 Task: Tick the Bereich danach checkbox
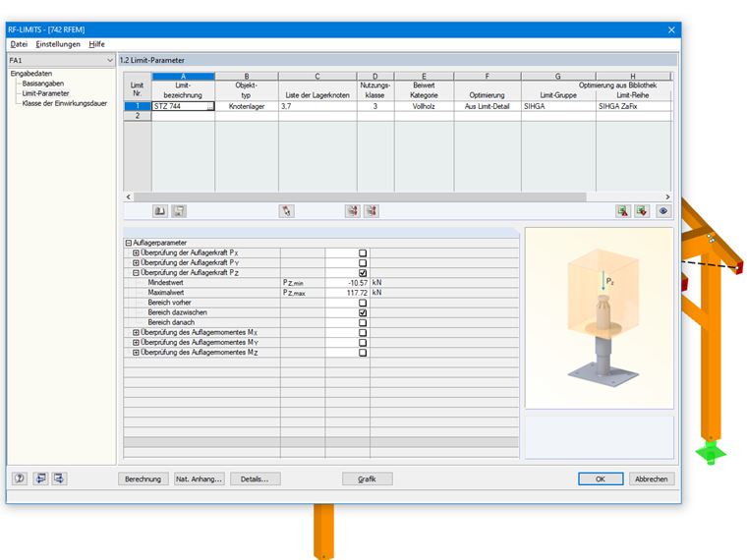pyautogui.click(x=363, y=323)
